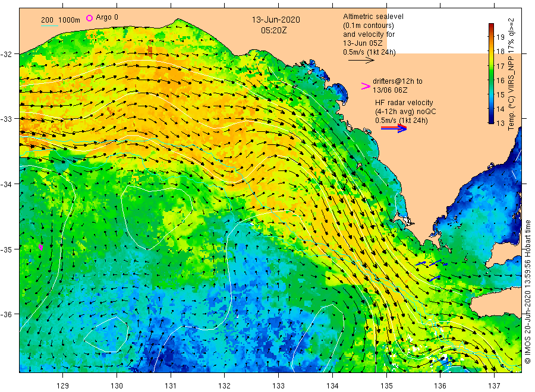
Task: Click the latitude axis label -33
Action: coord(7,119)
